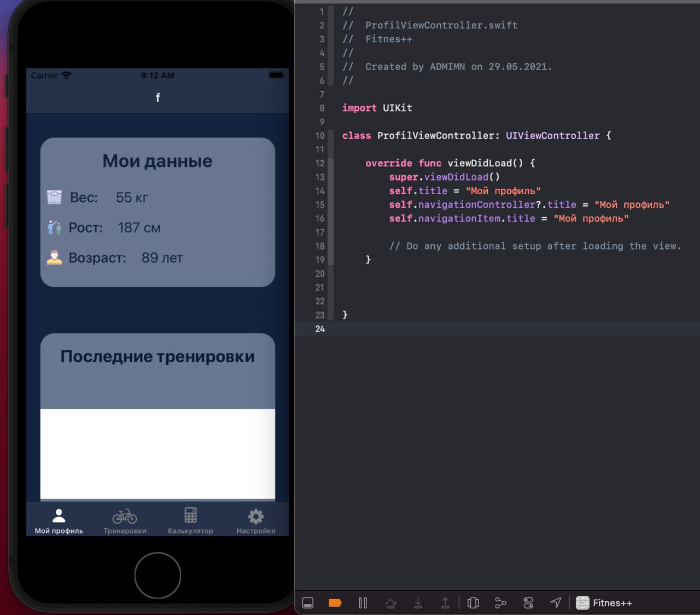Click the Вес: label
The width and height of the screenshot is (700, 615).
pos(84,198)
